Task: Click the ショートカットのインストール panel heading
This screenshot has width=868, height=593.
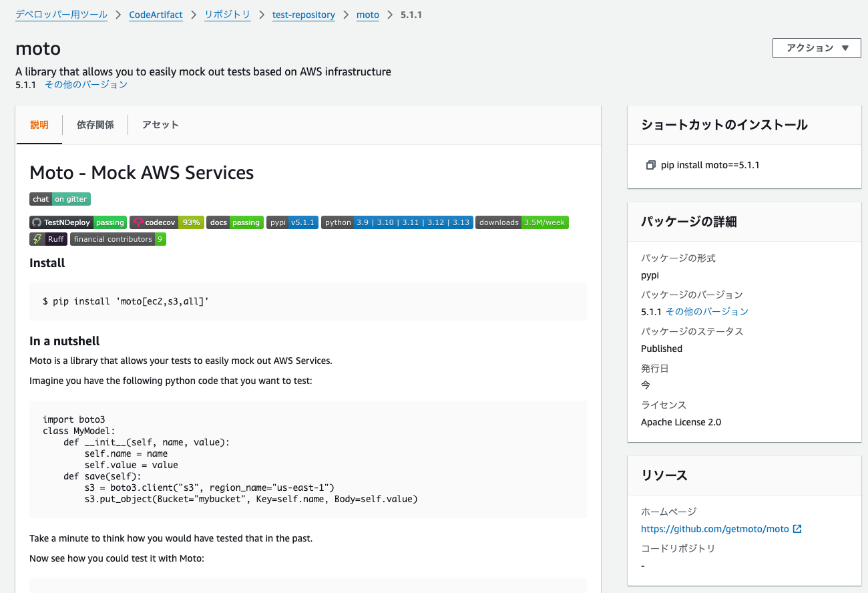Action: click(724, 125)
